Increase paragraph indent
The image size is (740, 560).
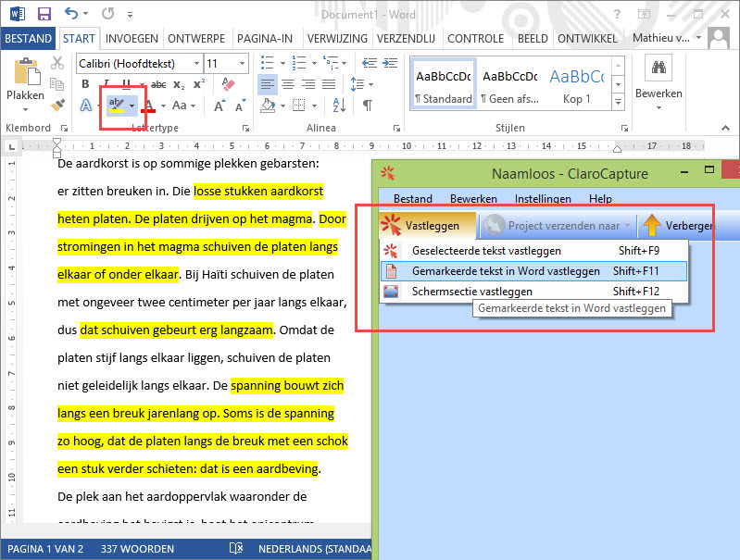pos(390,63)
